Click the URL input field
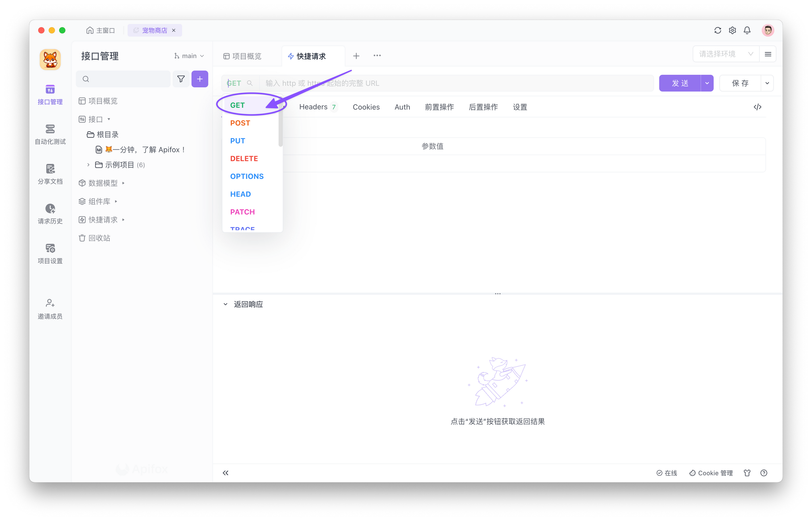812x521 pixels. pos(440,83)
